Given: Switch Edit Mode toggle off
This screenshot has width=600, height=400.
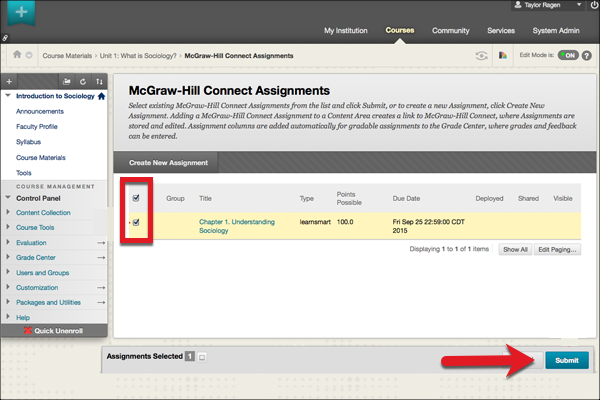Looking at the screenshot, I should tap(568, 55).
